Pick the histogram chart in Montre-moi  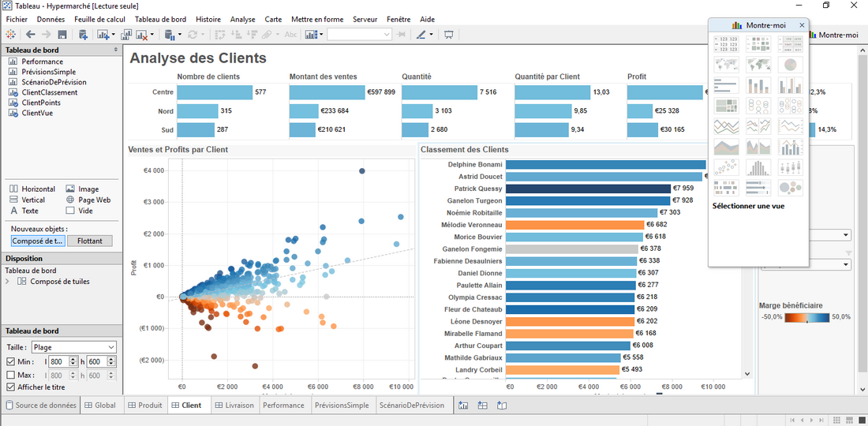pyautogui.click(x=758, y=167)
